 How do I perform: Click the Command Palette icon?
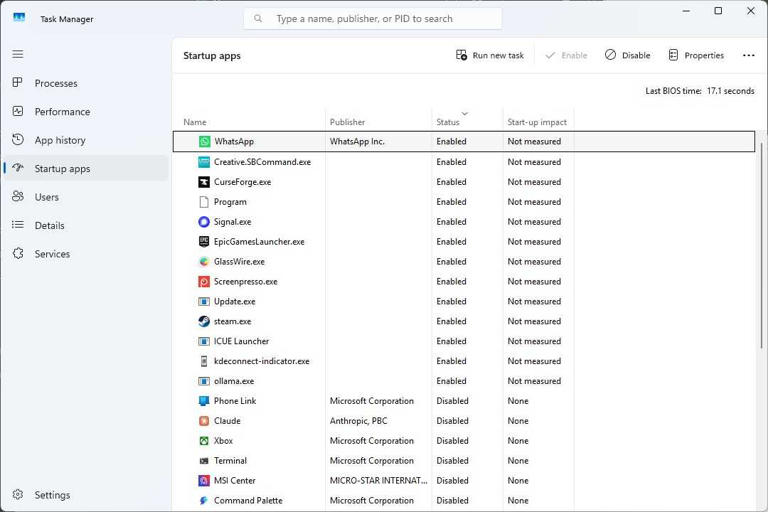click(x=204, y=501)
